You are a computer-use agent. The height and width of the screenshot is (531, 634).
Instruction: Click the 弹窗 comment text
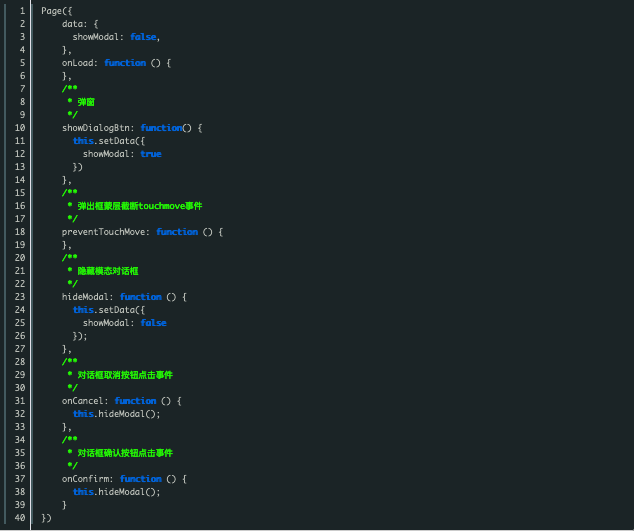(x=86, y=102)
